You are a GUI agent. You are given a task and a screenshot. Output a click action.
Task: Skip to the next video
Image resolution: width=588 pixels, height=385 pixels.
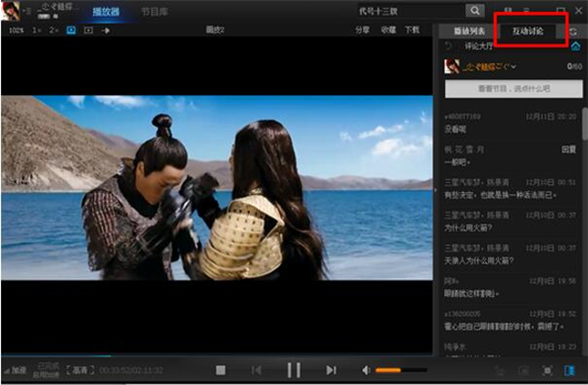pos(331,370)
